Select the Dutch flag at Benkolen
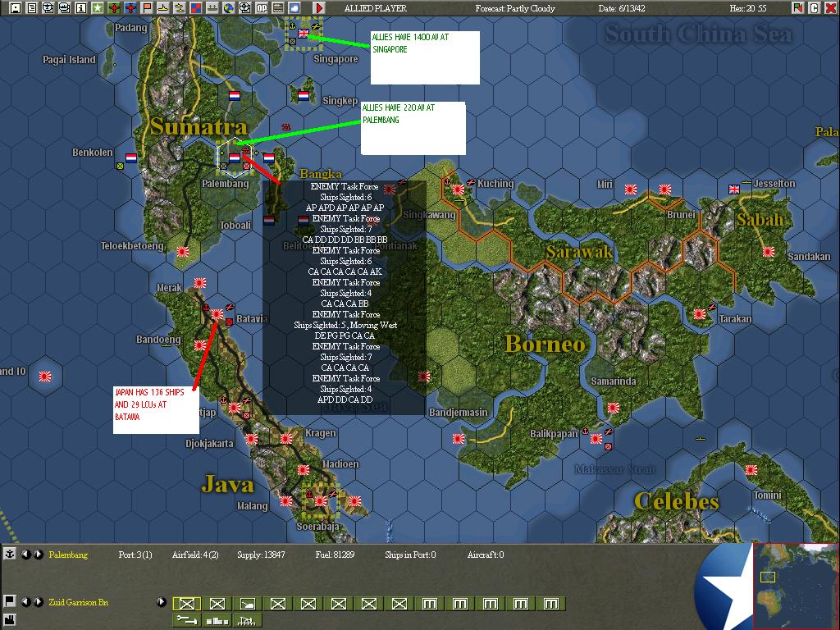This screenshot has width=840, height=630. [x=131, y=158]
